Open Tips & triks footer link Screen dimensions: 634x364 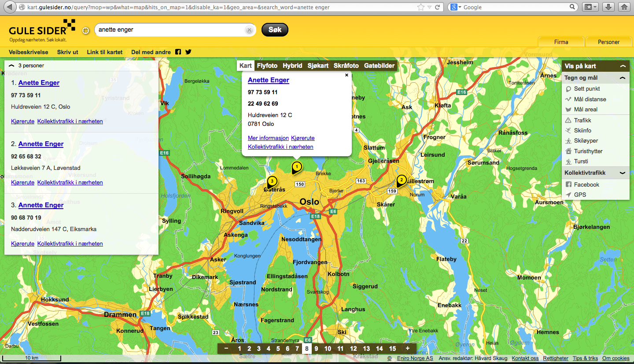tap(585, 358)
